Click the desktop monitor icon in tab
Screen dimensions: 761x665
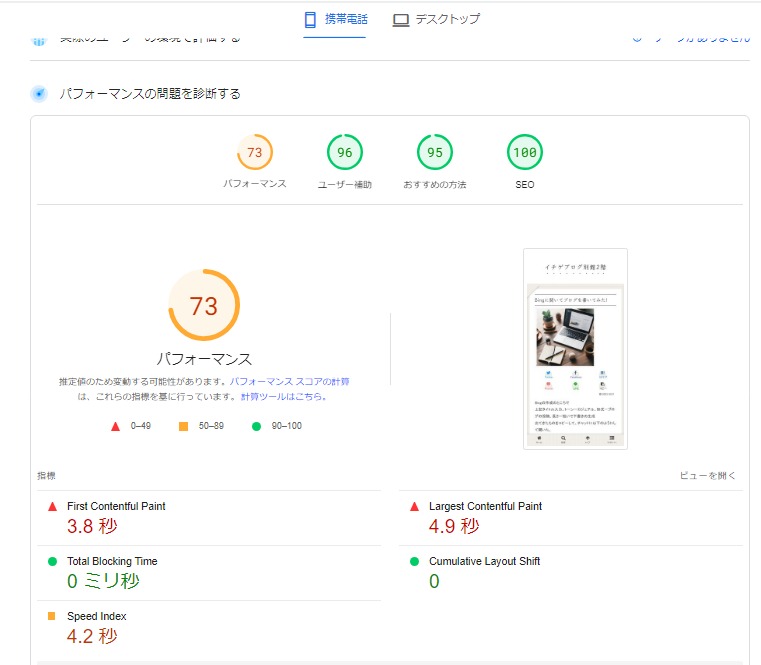[x=401, y=20]
